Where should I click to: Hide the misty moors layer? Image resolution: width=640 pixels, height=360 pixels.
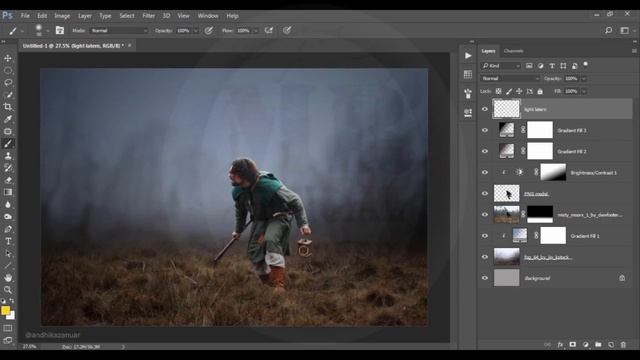tap(485, 215)
